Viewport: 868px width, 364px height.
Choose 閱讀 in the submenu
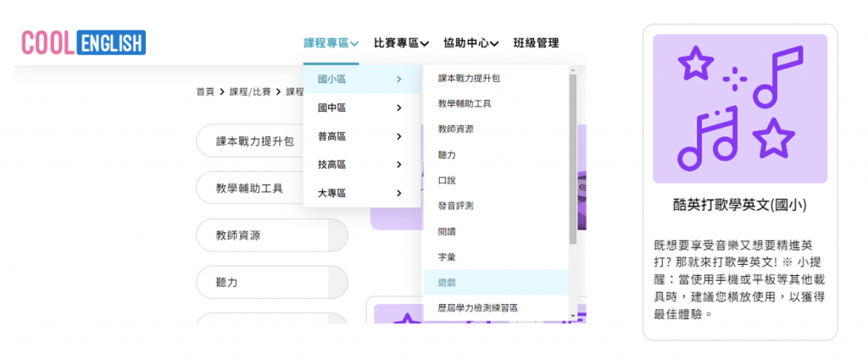click(495, 231)
